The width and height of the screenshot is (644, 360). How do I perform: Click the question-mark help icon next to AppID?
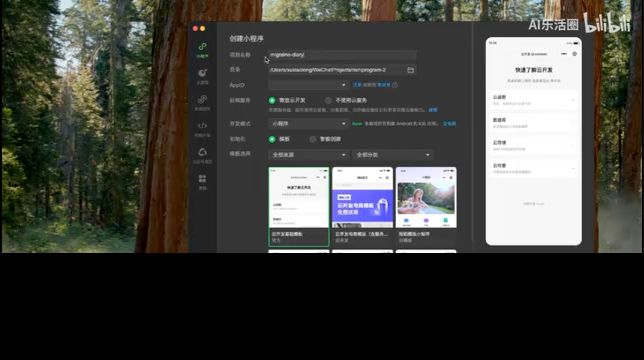tap(395, 85)
